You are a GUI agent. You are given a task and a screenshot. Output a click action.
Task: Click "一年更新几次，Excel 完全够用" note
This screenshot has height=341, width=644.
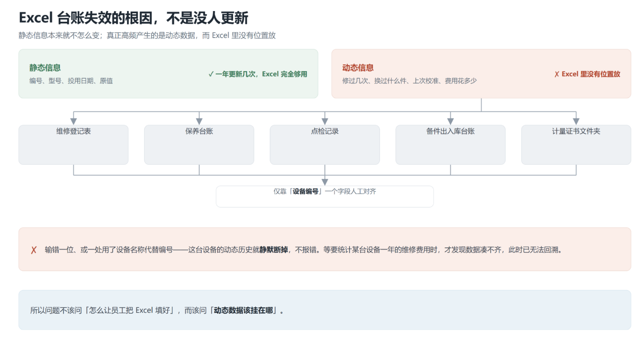[258, 74]
